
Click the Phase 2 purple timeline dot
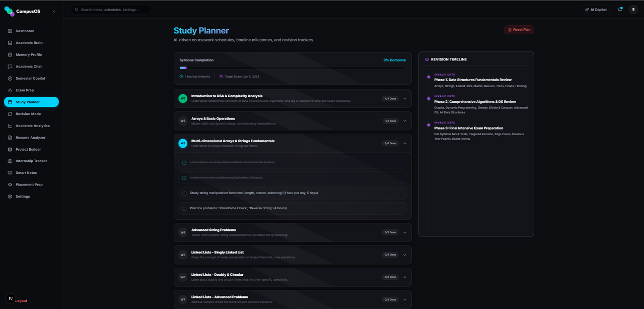tap(428, 99)
